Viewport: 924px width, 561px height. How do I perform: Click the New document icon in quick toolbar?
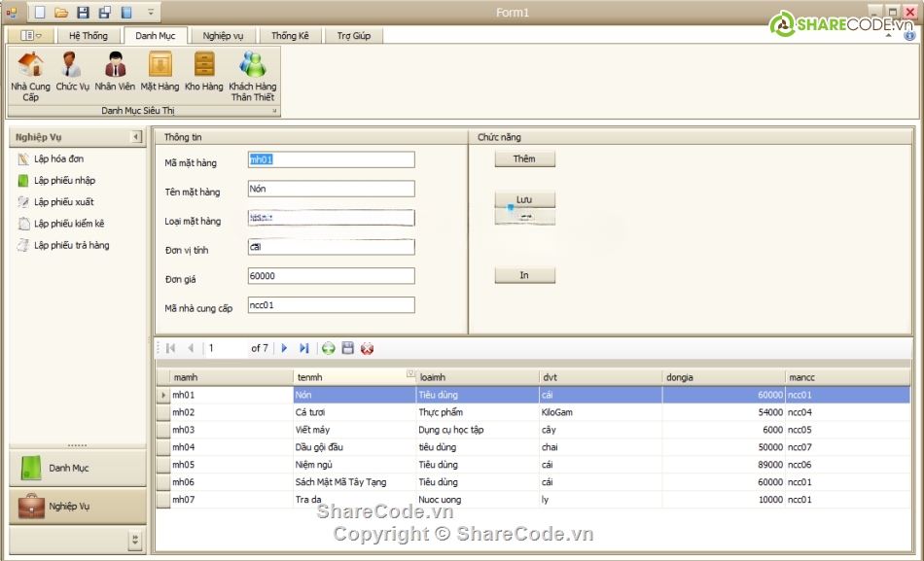[40, 13]
